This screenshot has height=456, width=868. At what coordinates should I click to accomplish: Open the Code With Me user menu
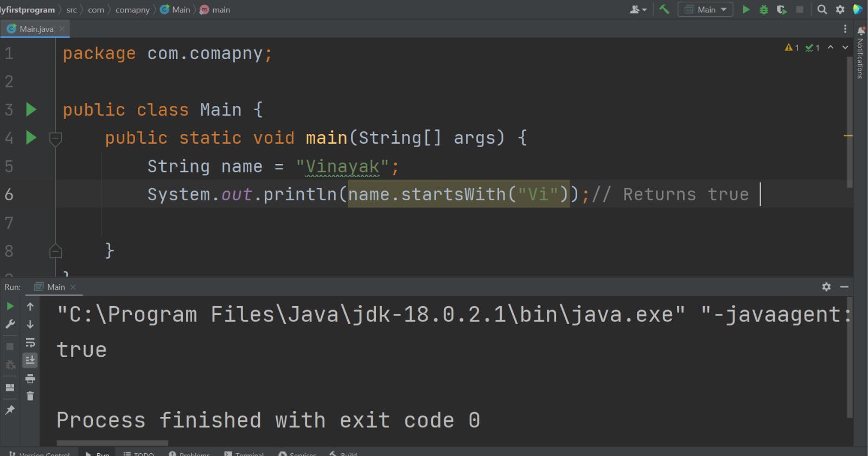[638, 9]
